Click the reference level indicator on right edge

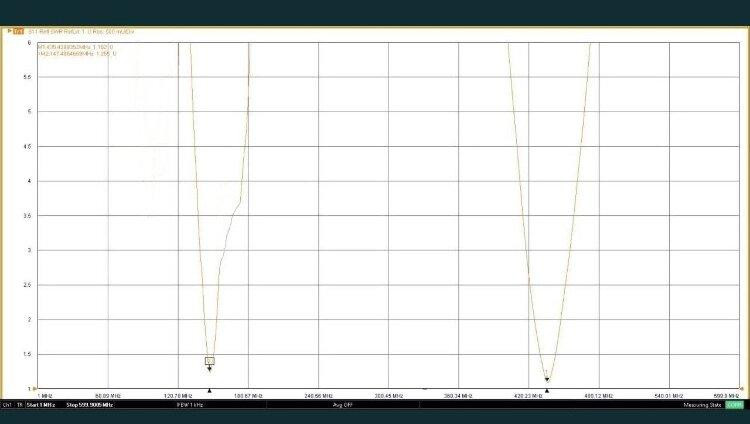[742, 386]
